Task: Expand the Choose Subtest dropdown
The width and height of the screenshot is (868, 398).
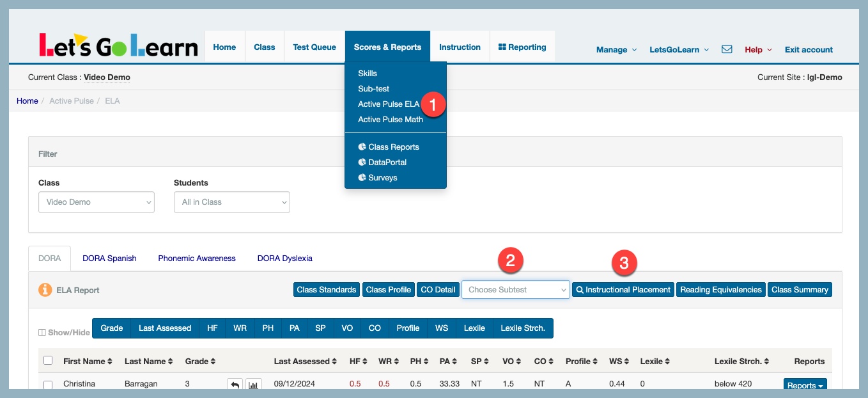Action: pyautogui.click(x=516, y=290)
